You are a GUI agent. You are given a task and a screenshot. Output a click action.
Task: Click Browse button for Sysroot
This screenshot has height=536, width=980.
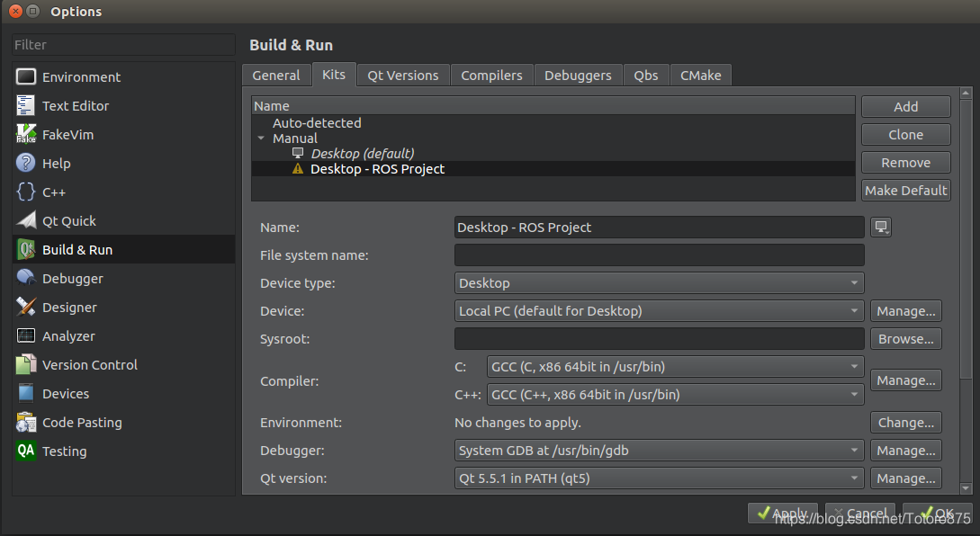pos(905,338)
